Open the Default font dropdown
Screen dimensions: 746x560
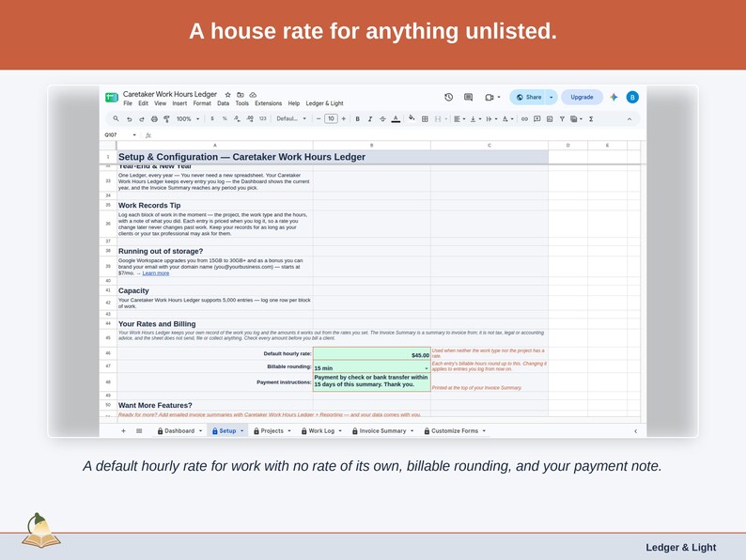(291, 119)
